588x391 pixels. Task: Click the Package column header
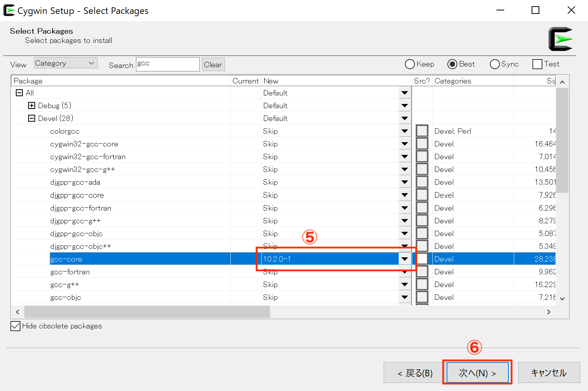(x=121, y=81)
